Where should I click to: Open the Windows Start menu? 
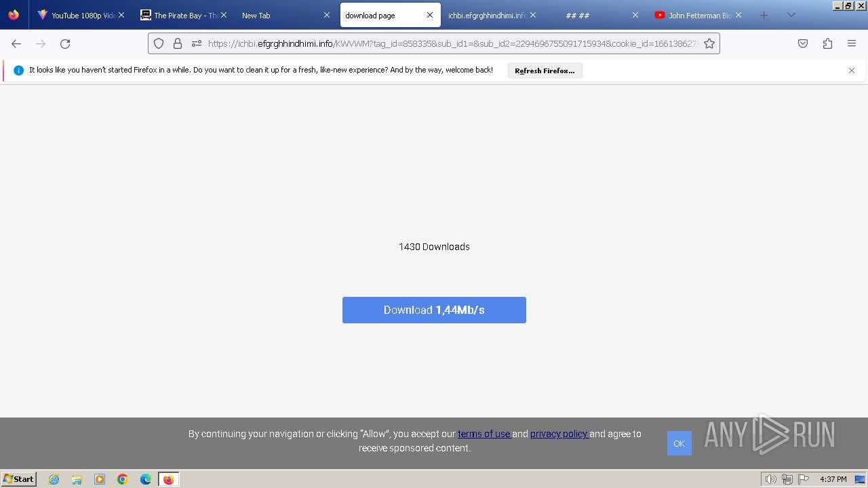tap(19, 479)
